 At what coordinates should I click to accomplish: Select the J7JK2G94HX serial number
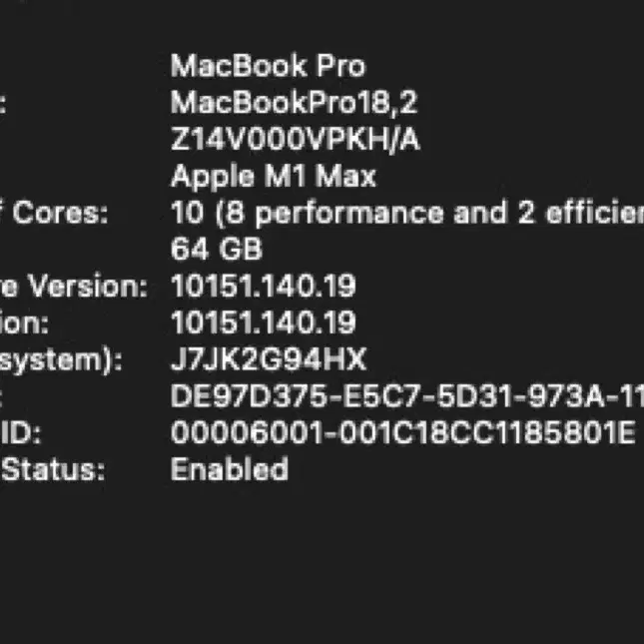pos(269,359)
